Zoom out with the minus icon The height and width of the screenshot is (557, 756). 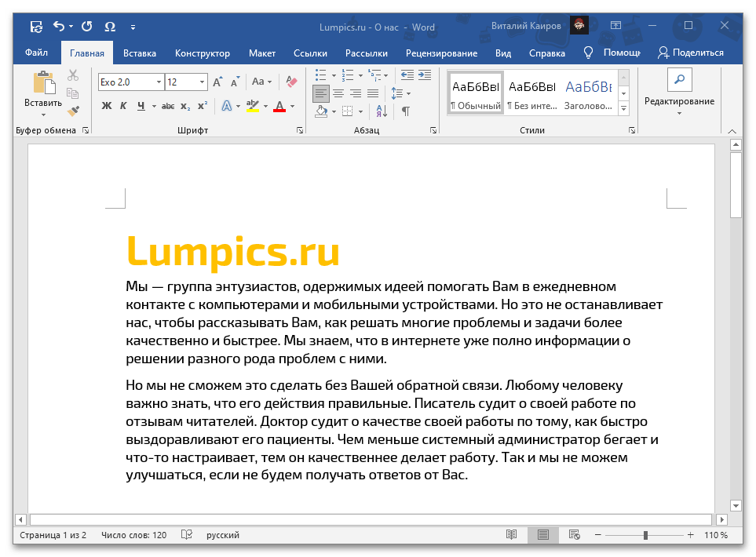pyautogui.click(x=598, y=535)
